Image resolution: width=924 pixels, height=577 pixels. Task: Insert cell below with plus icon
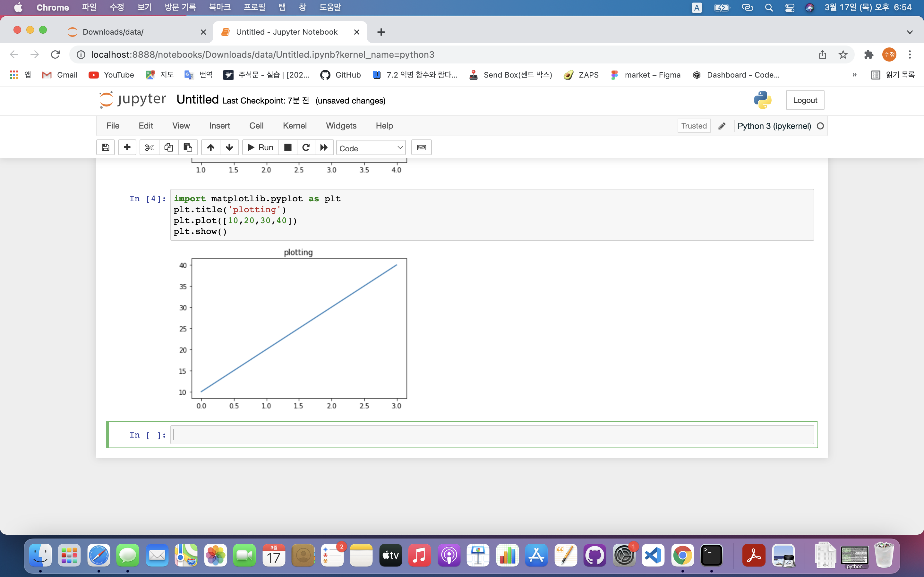pyautogui.click(x=127, y=148)
